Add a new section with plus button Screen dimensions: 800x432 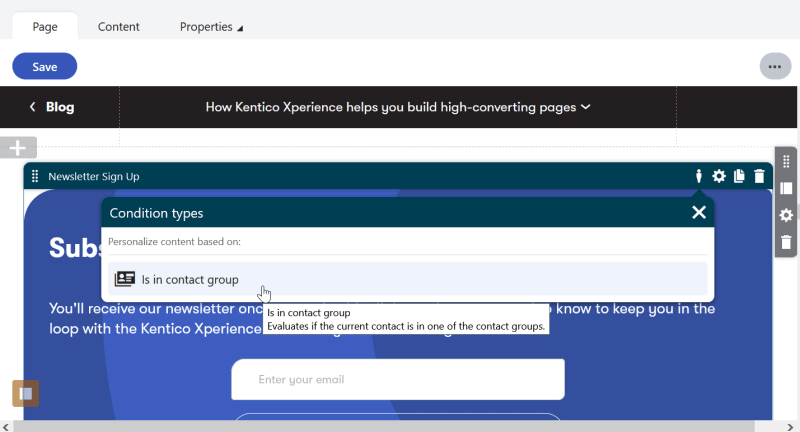pyautogui.click(x=18, y=148)
